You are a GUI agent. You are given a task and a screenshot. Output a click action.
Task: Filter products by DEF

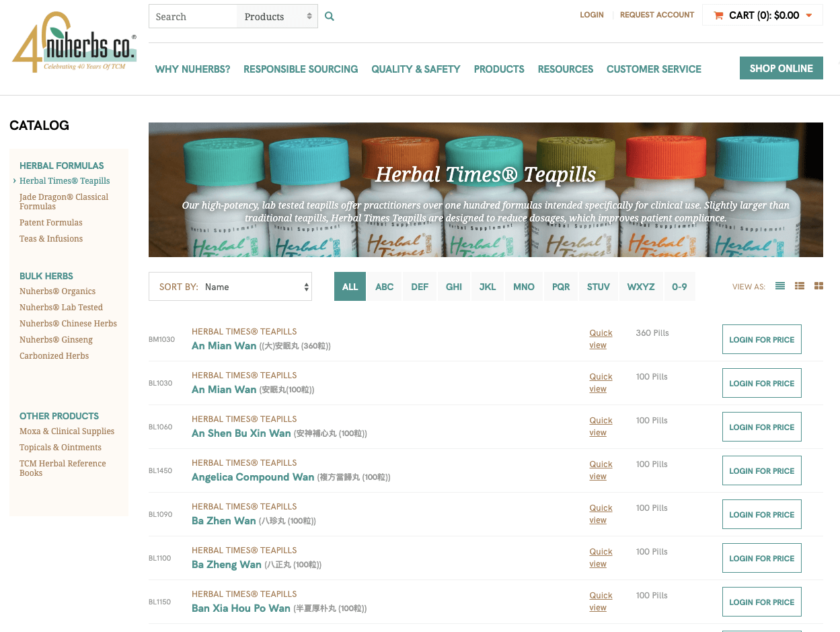pos(420,287)
